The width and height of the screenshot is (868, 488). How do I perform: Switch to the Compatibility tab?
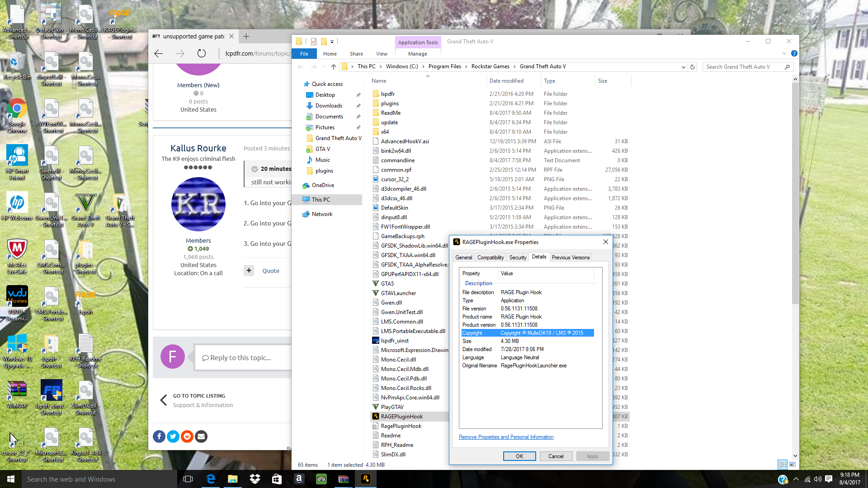[491, 258]
